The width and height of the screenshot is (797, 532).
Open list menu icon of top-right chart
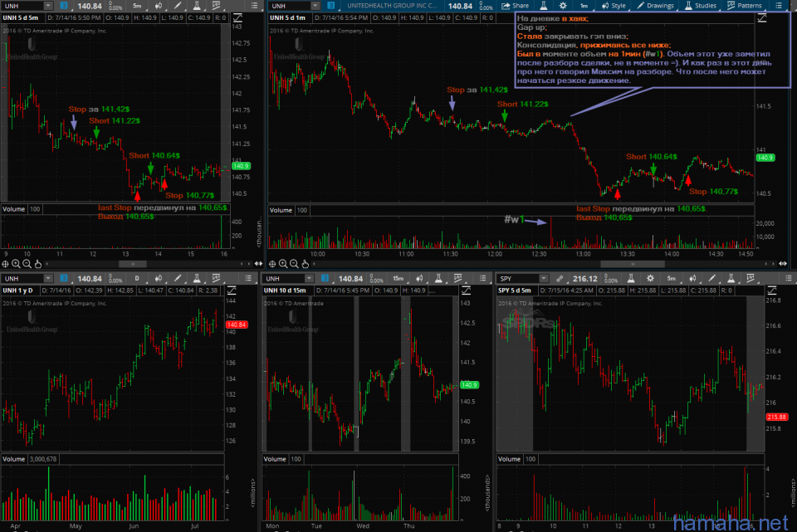tap(780, 6)
